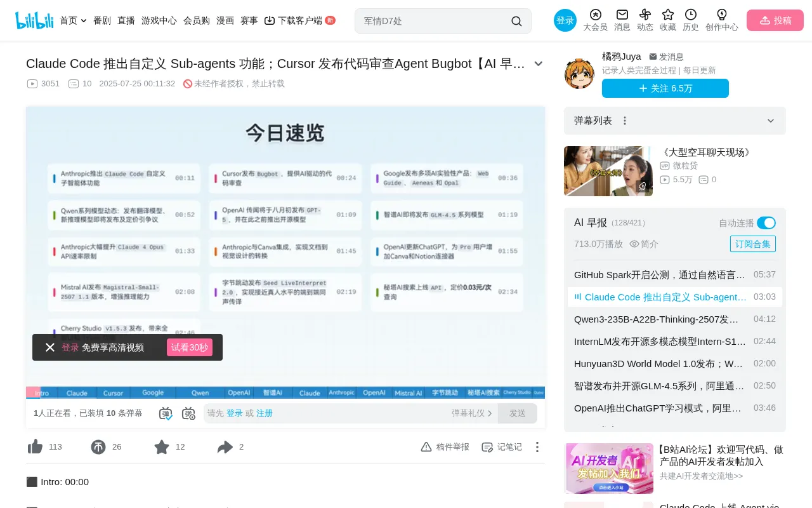Open 收藏 favorites icon

[668, 20]
